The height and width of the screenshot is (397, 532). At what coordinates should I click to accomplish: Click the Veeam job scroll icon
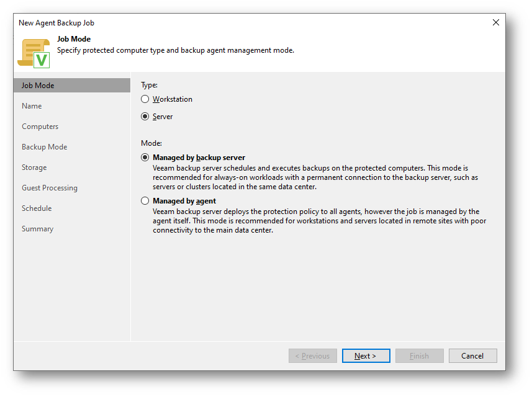[x=34, y=53]
